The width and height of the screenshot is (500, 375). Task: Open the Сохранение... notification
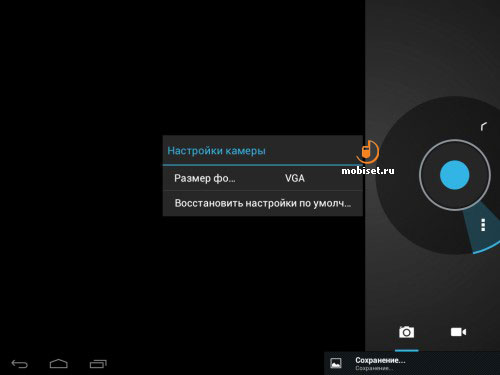tap(412, 363)
